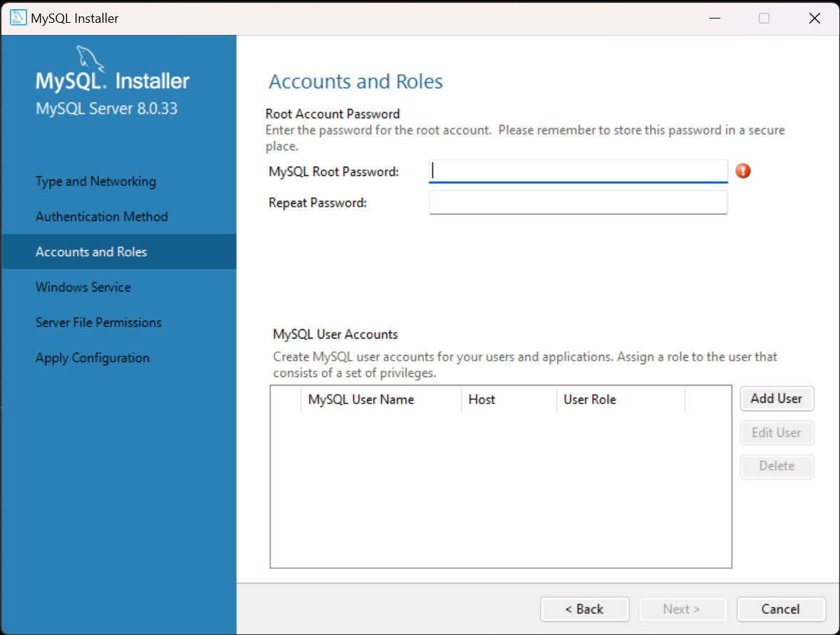Click the greyed-out Next button
The image size is (840, 635).
(682, 609)
